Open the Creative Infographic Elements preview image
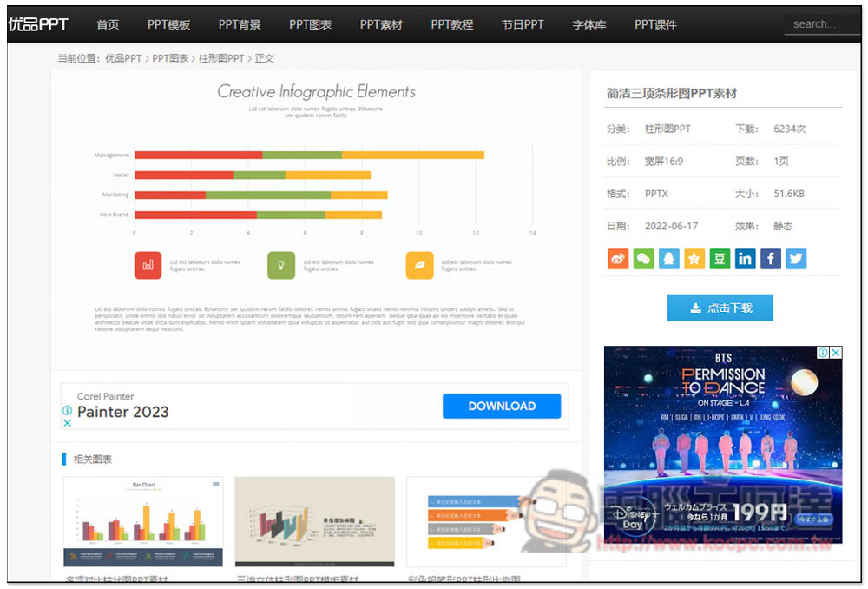This screenshot has width=868, height=589. (x=316, y=219)
